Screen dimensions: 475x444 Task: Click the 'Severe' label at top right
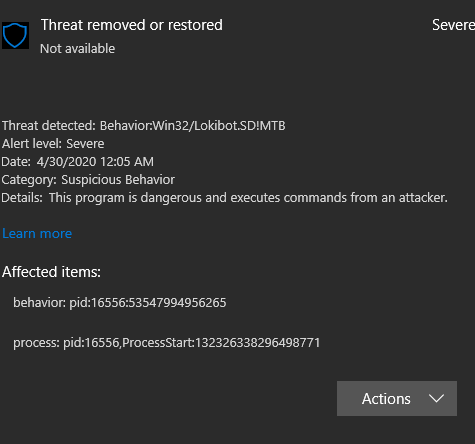click(x=453, y=25)
